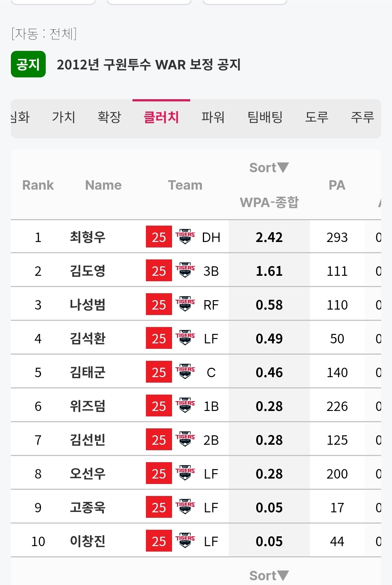The height and width of the screenshot is (585, 392).
Task: Click the Tigers logo in 최형우 row
Action: (185, 237)
